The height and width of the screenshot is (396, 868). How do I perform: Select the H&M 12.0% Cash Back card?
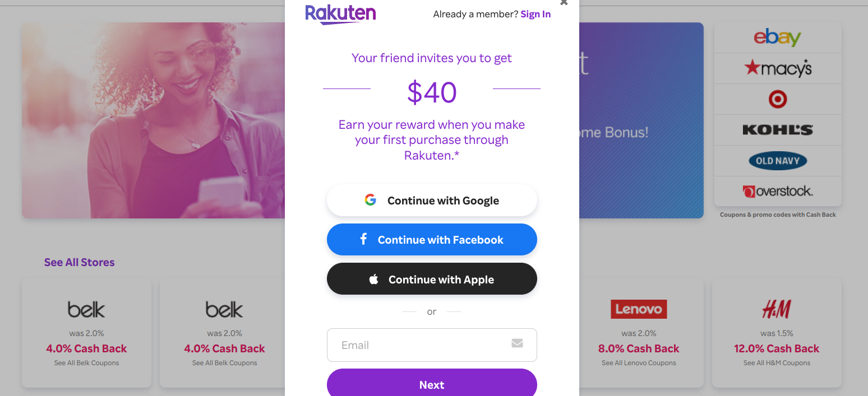(777, 333)
